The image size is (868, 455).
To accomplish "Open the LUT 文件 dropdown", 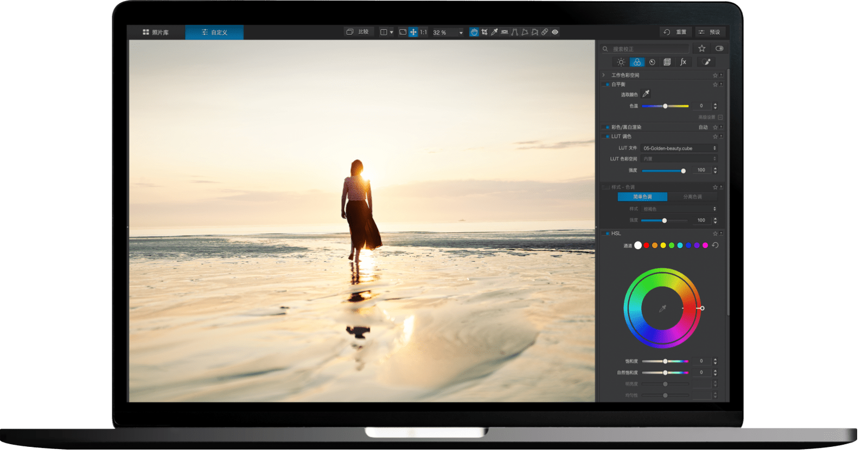I will 679,148.
